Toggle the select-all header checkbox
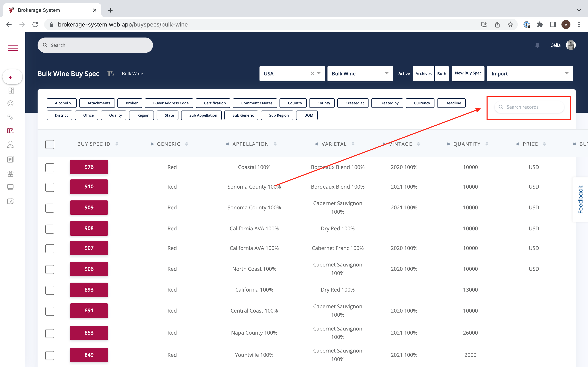The height and width of the screenshot is (367, 588). [50, 144]
